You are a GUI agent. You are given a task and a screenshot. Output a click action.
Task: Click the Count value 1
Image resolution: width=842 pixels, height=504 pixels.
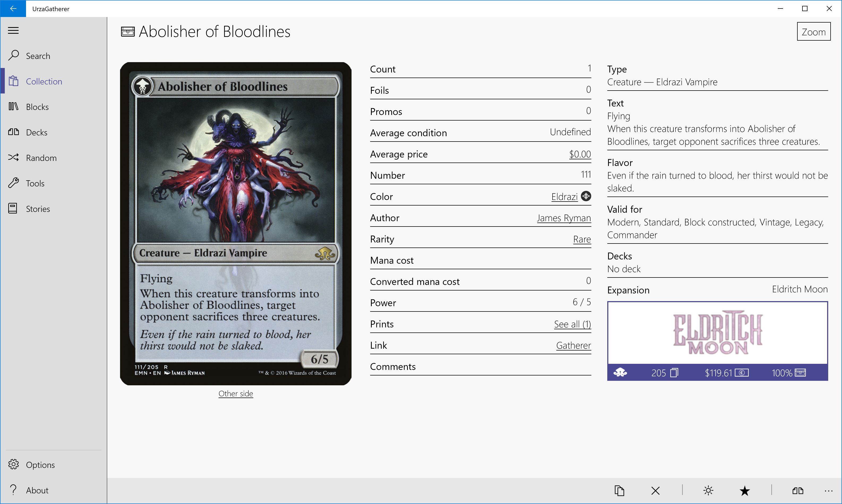click(589, 68)
